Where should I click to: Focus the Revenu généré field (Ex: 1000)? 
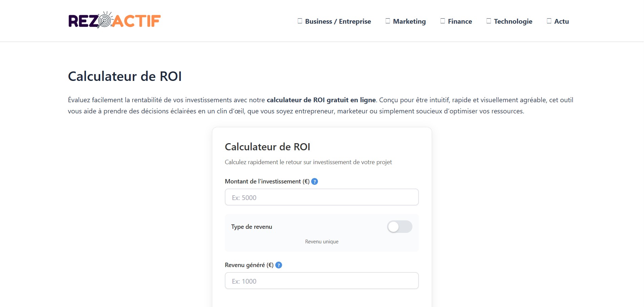point(322,281)
